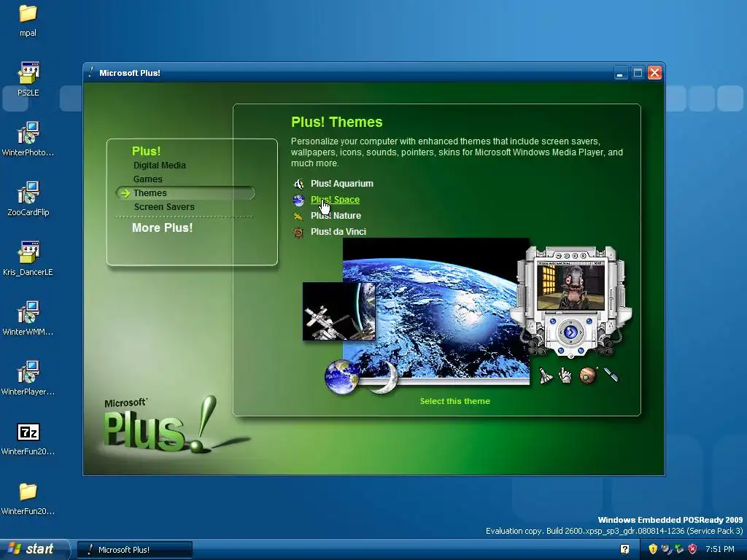
Task: Click the Microsoft Plus! title bar icon
Action: point(91,72)
